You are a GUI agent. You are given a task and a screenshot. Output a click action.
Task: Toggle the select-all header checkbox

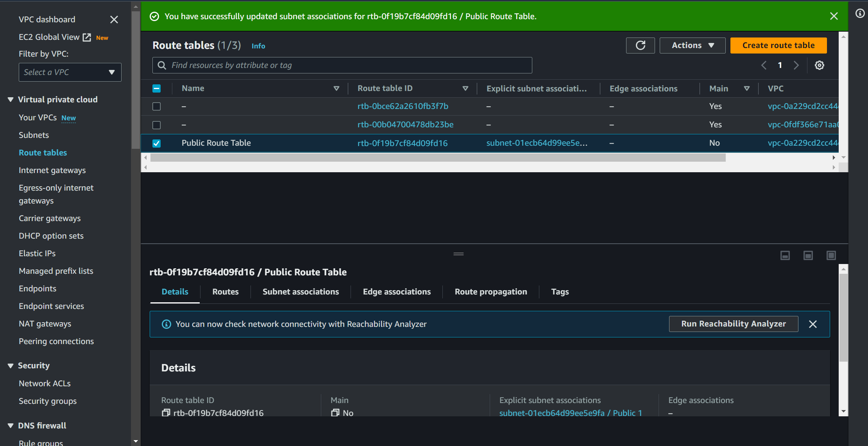pyautogui.click(x=156, y=89)
